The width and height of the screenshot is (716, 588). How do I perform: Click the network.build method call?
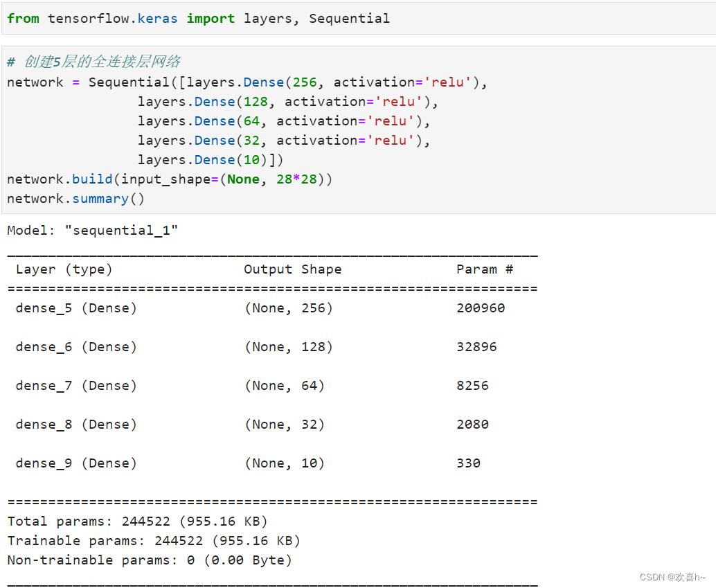click(78, 179)
